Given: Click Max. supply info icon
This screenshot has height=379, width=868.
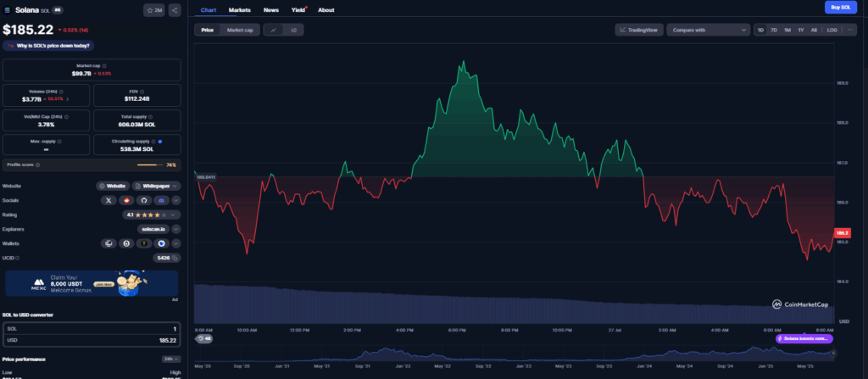Looking at the screenshot, I should pyautogui.click(x=59, y=142).
